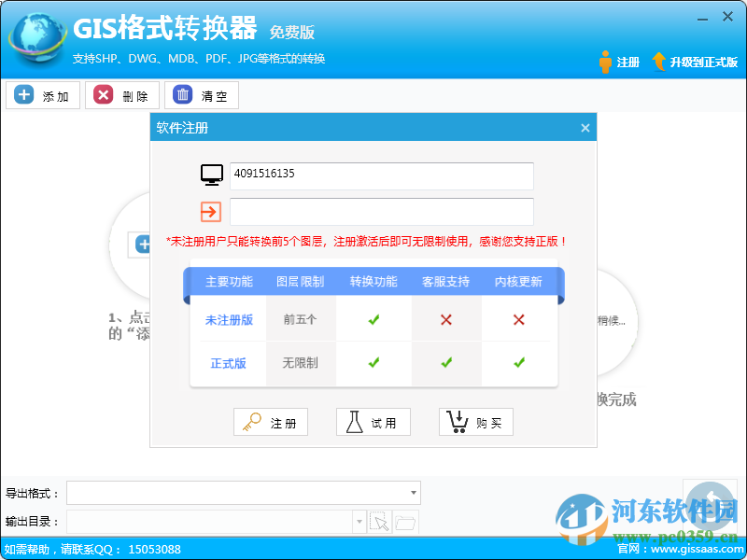Screen dimensions: 747x560
Task: Click the monitor icon beside the machine code
Action: point(212,175)
